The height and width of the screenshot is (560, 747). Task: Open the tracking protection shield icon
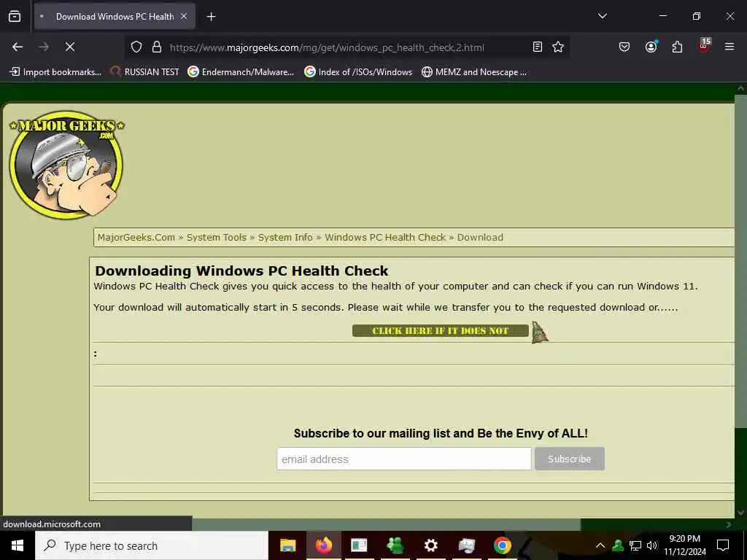[136, 47]
